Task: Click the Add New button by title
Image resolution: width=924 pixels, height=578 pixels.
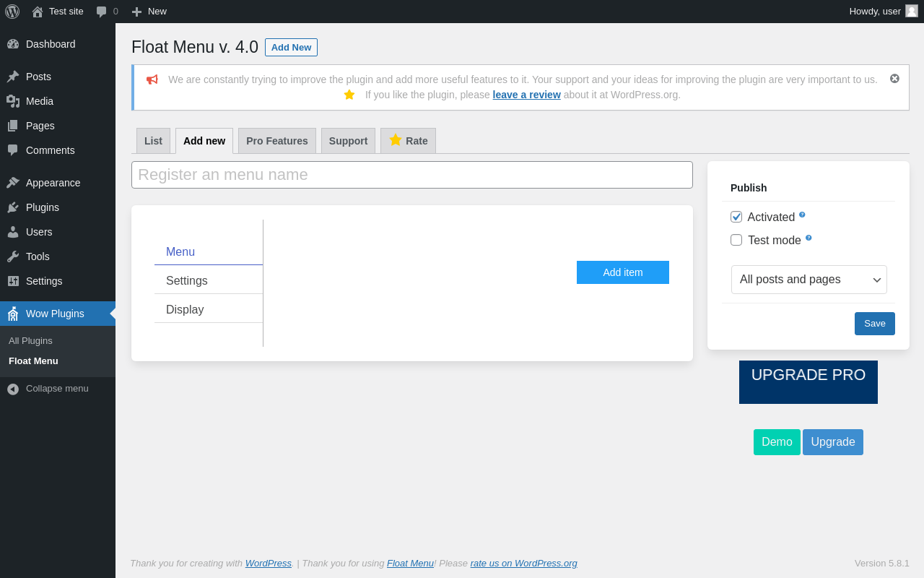Action: [x=291, y=47]
